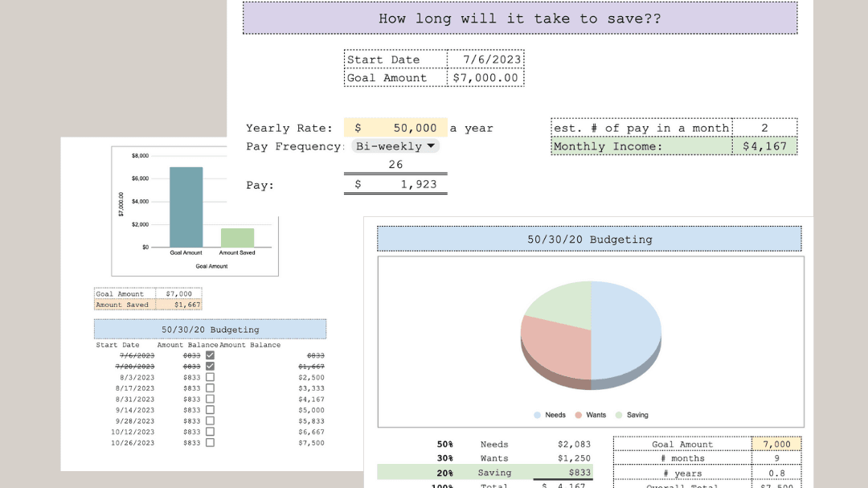Click the date cell 10/26/2023
This screenshot has width=868, height=488.
(133, 443)
